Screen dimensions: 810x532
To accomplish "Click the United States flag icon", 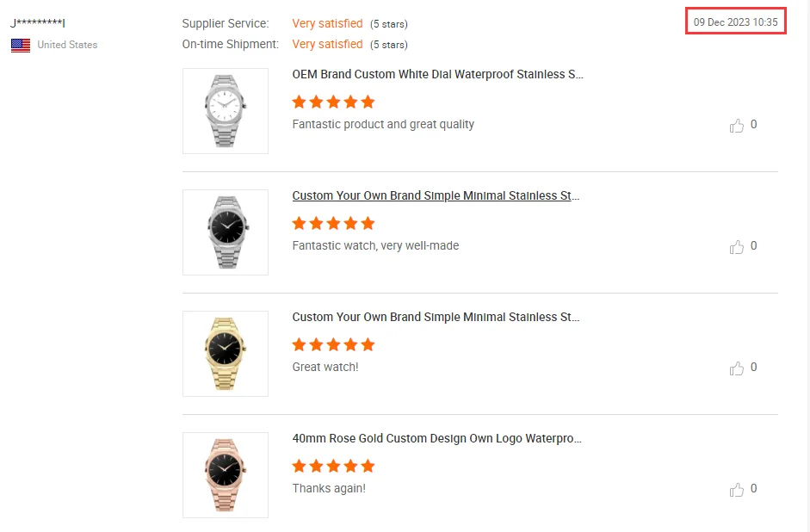I will (21, 45).
